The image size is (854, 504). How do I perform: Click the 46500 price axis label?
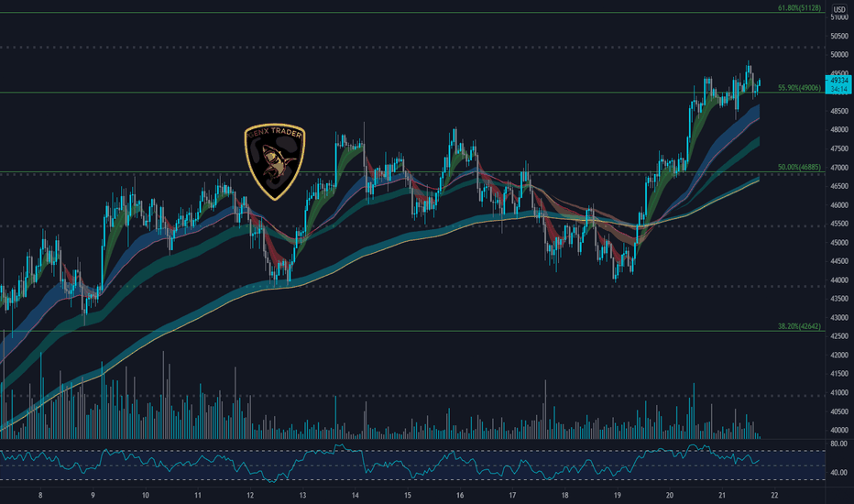click(839, 186)
